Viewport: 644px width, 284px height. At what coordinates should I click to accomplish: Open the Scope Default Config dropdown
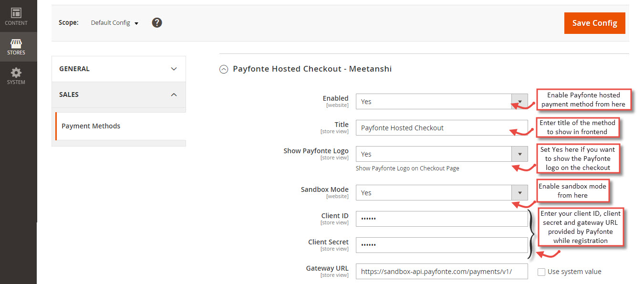tap(114, 22)
